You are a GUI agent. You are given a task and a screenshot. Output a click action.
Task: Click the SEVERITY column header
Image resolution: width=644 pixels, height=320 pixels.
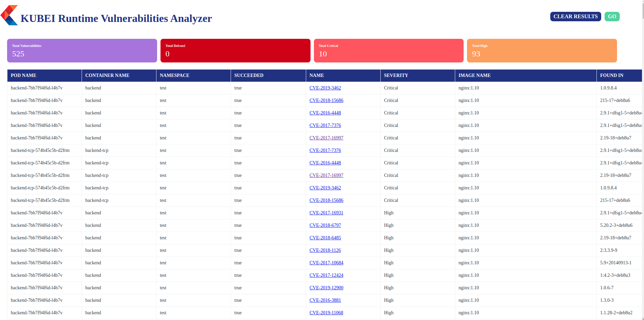click(x=418, y=76)
